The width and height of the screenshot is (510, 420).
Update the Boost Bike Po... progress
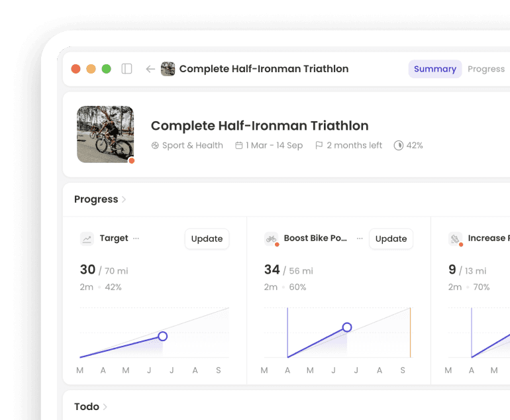pos(391,238)
